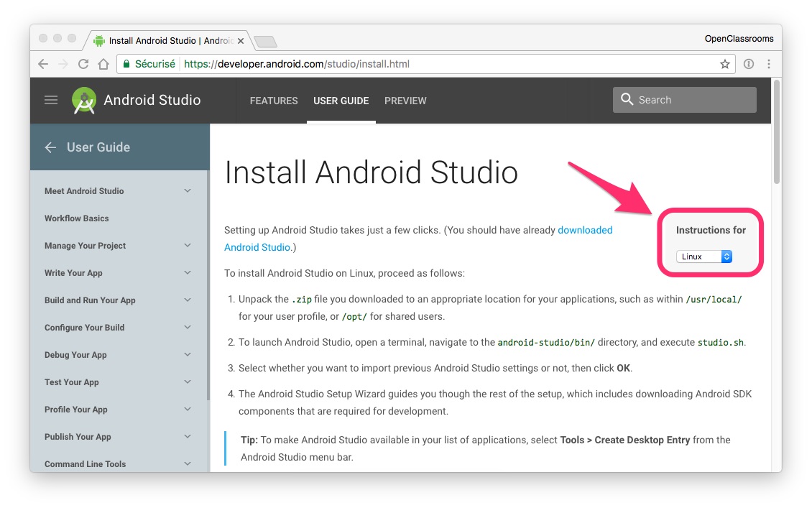812x508 pixels.
Task: Expand Command Line Tools section
Action: [188, 464]
